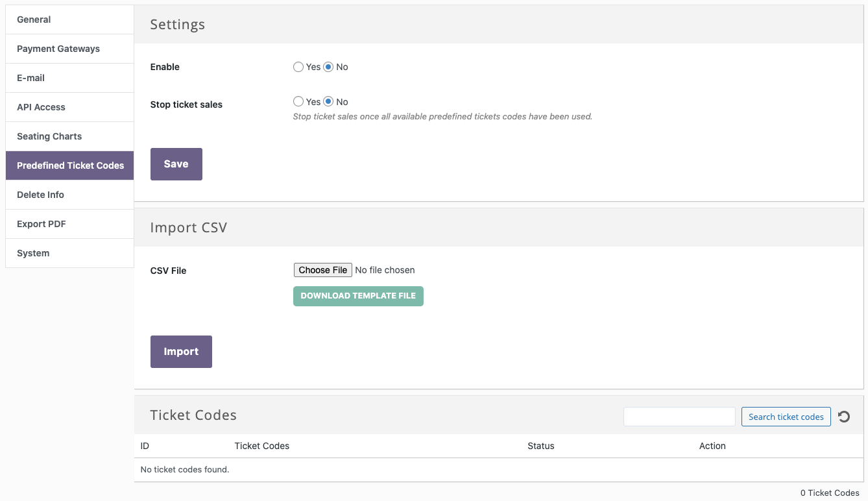Viewport: 868px width, 501px height.
Task: Select the Predefined Ticket Codes section
Action: pyautogui.click(x=69, y=165)
